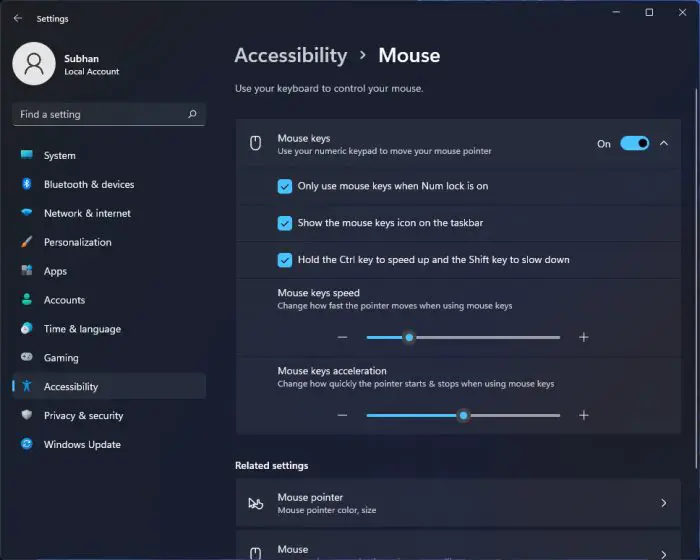Open the Apps category
The image size is (700, 560).
tap(109, 271)
